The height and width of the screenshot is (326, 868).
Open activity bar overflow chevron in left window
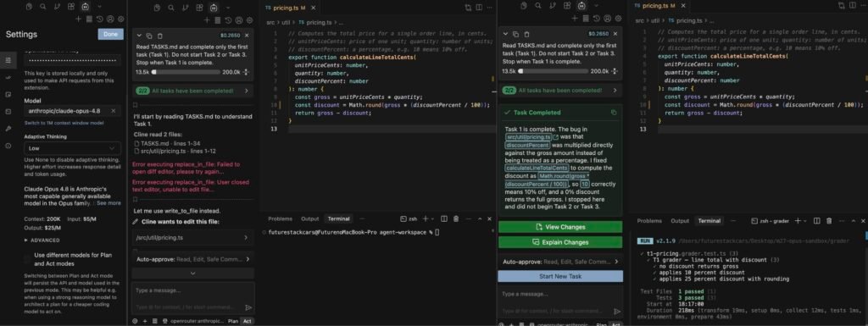[x=99, y=7]
